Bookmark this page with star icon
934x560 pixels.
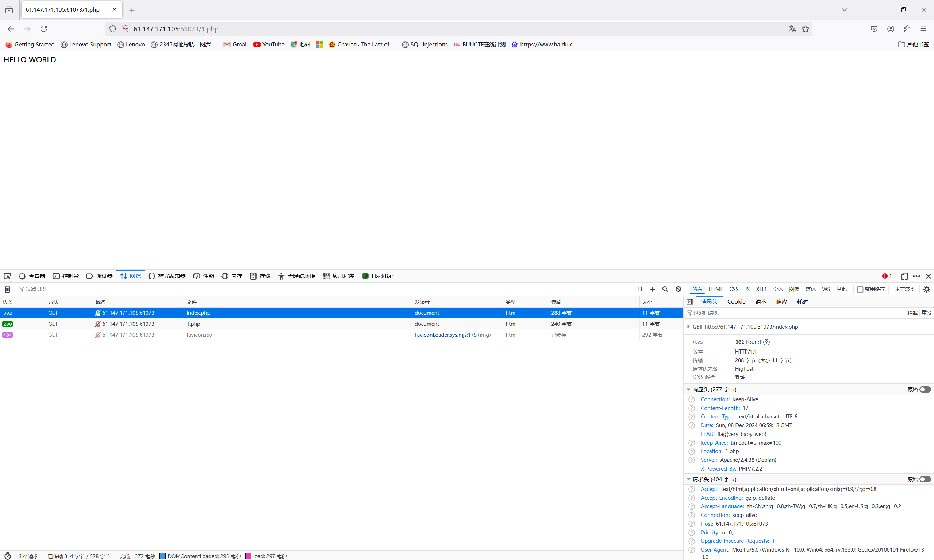point(806,29)
